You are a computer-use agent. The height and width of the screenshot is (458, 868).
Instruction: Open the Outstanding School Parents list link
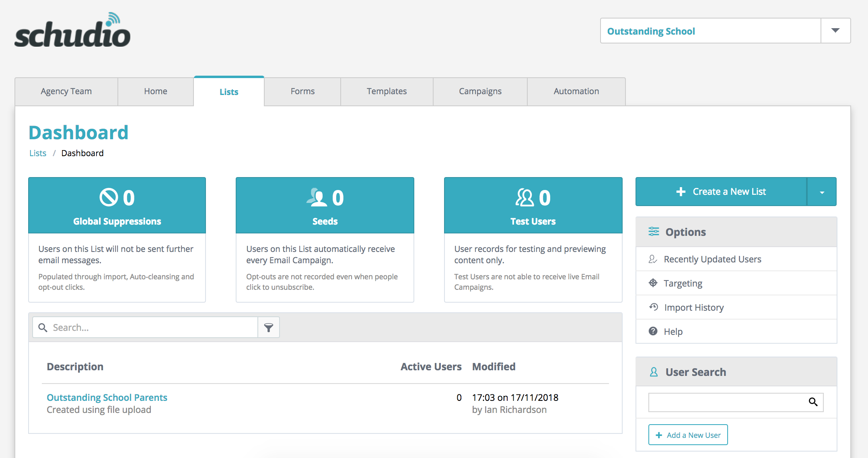point(107,398)
